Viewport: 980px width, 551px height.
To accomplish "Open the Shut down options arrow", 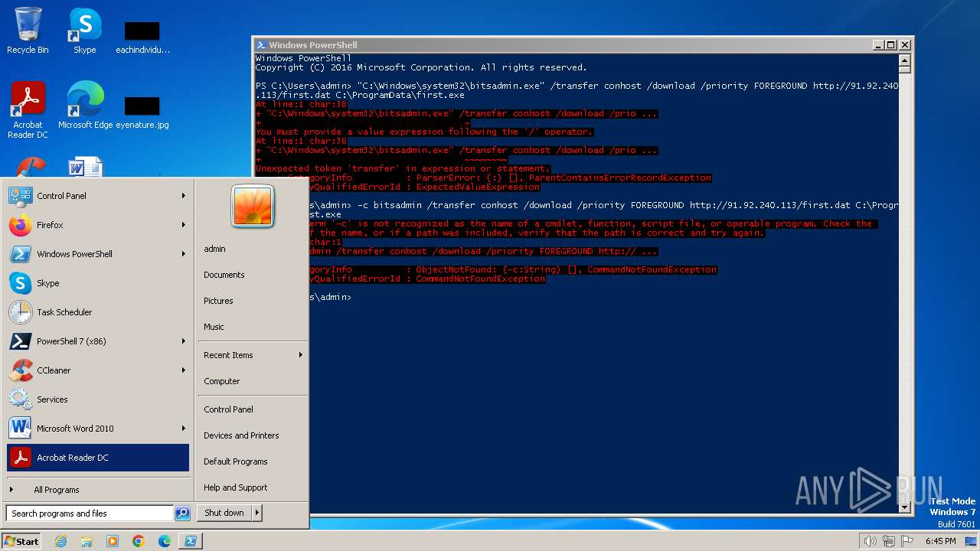I will (257, 513).
